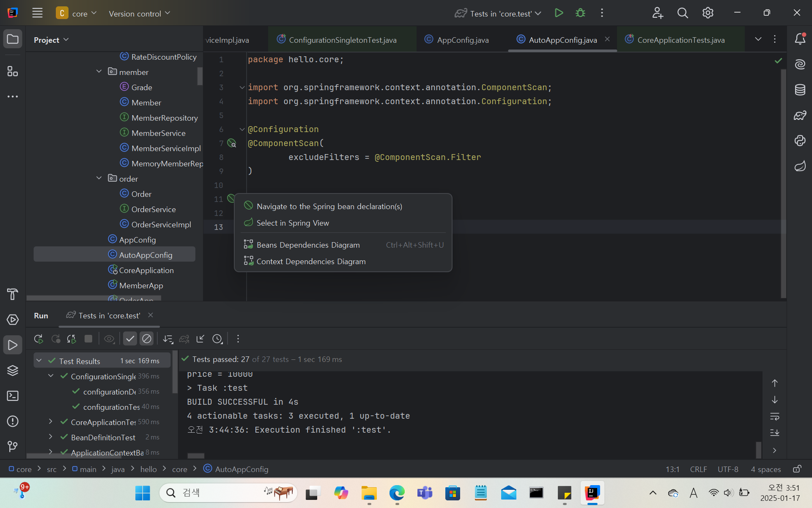The image size is (812, 508).
Task: Open the Gradle elephant tool window
Action: (x=800, y=115)
